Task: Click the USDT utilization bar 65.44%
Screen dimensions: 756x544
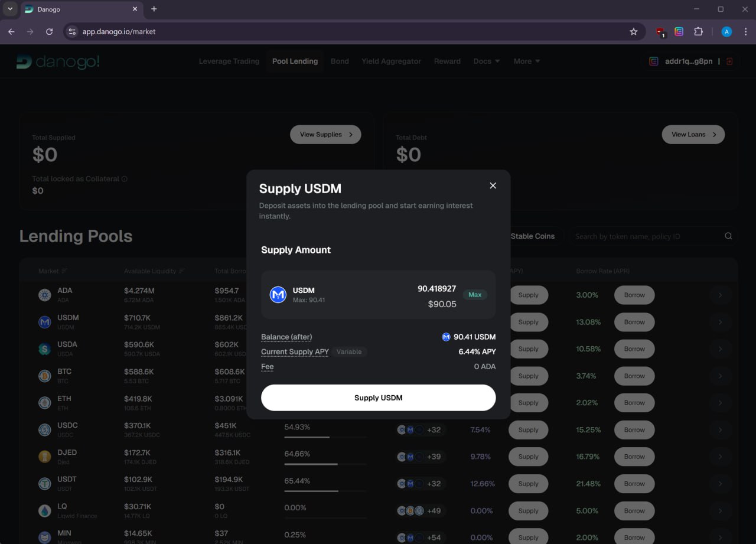Action: coord(325,491)
